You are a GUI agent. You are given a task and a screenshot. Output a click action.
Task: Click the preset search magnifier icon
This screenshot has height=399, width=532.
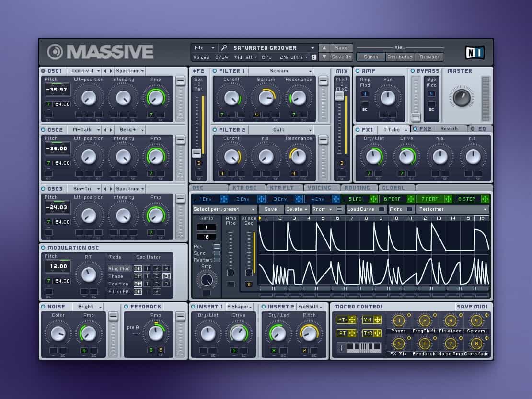pos(224,48)
